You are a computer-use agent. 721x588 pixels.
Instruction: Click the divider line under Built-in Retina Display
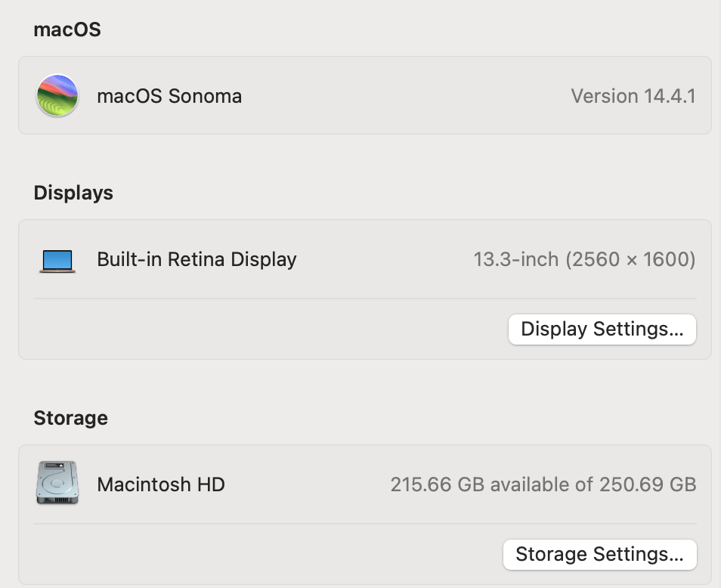click(364, 299)
